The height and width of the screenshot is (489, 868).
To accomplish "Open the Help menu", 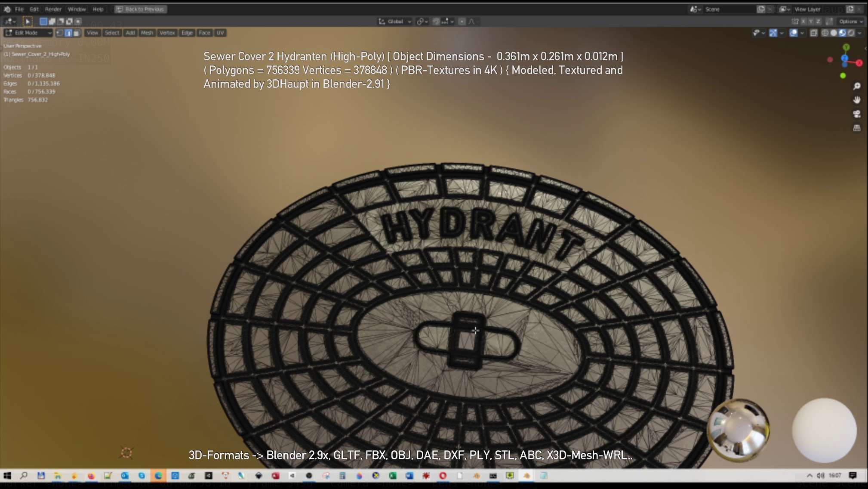I will coord(98,9).
